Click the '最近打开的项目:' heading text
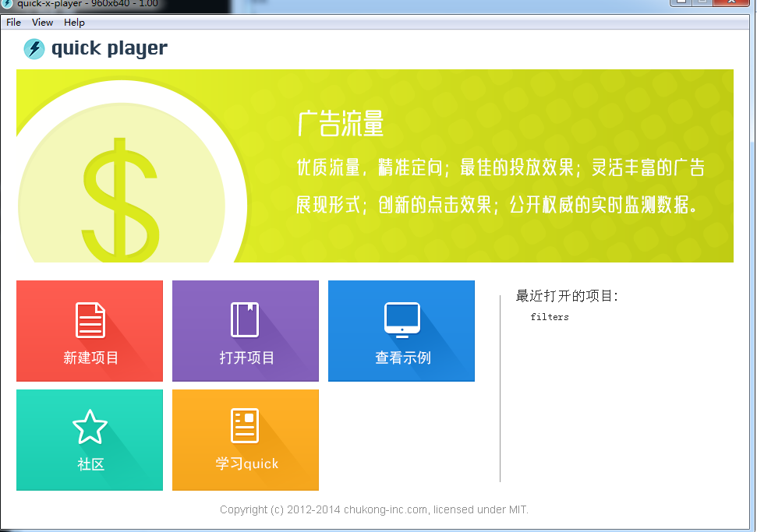The height and width of the screenshot is (532, 757). [567, 296]
